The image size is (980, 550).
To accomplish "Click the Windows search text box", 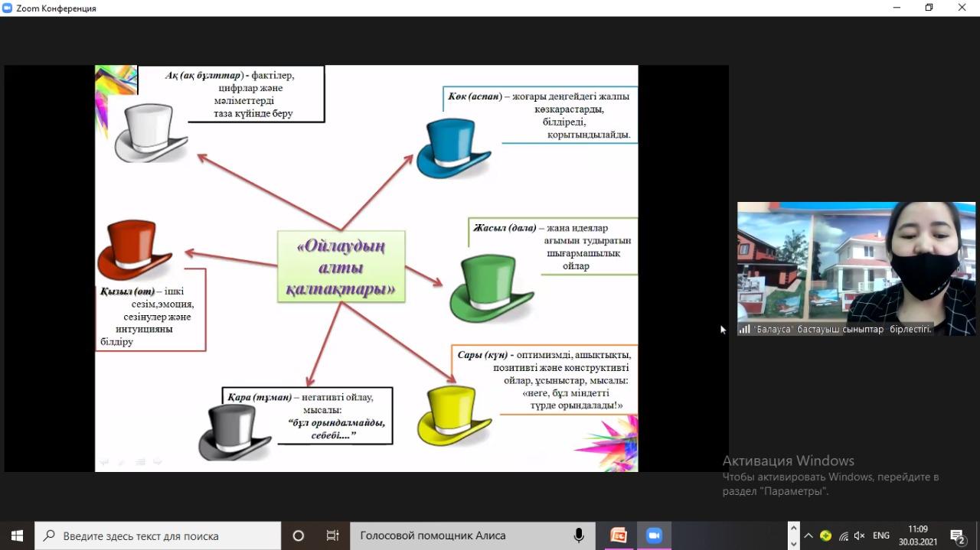I will tap(161, 535).
